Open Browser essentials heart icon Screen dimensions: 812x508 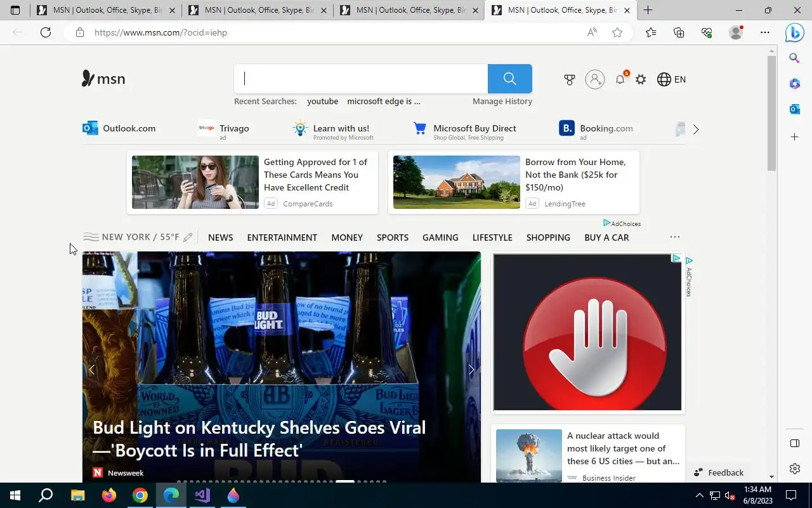707,32
